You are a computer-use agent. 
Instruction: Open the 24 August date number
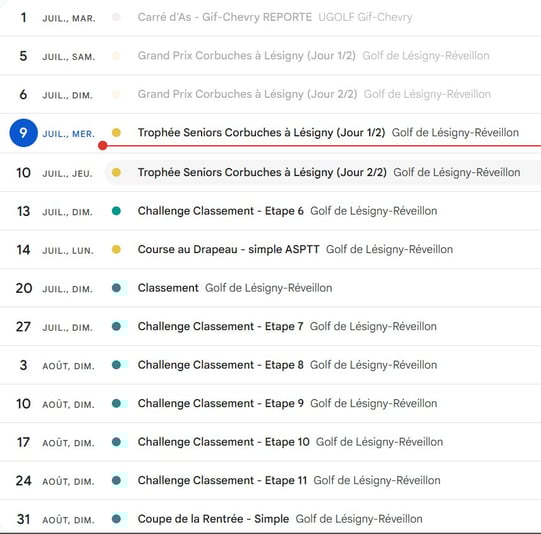tap(23, 481)
